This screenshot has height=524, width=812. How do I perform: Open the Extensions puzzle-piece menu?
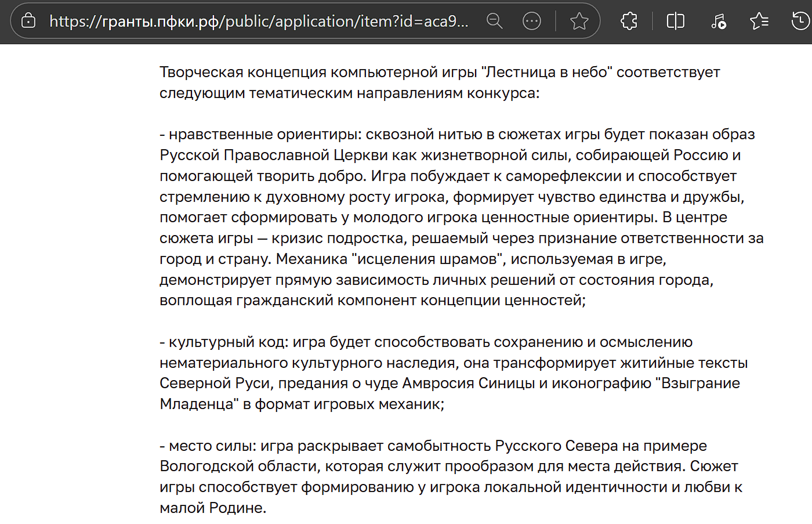pos(629,21)
